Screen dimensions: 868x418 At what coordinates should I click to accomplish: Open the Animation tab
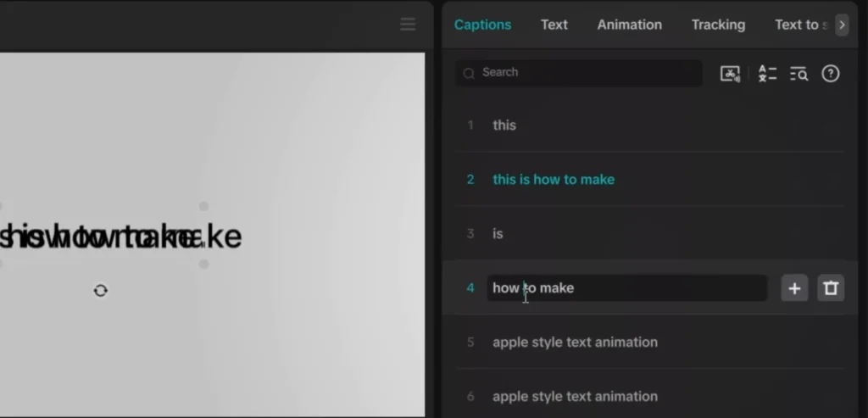coord(630,25)
